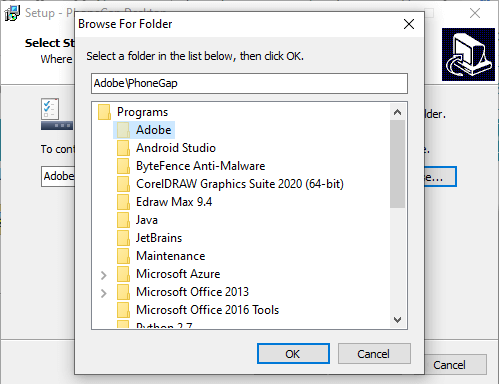Select the ByteFence Anti-Malware folder icon

click(x=123, y=166)
